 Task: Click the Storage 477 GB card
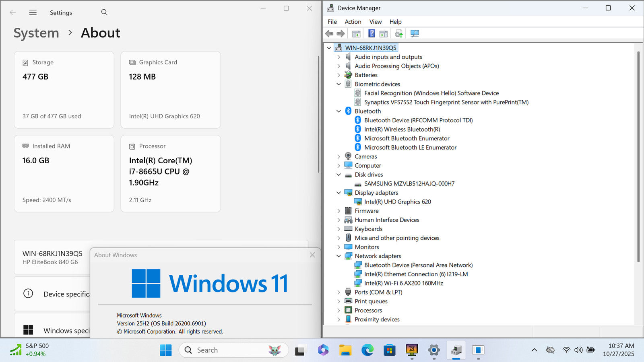[x=64, y=90]
